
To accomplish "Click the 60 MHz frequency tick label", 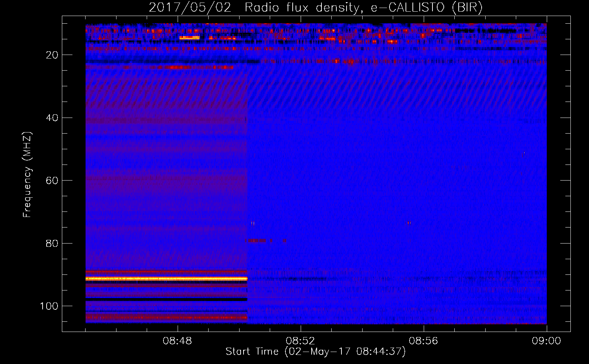I will click(x=52, y=181).
